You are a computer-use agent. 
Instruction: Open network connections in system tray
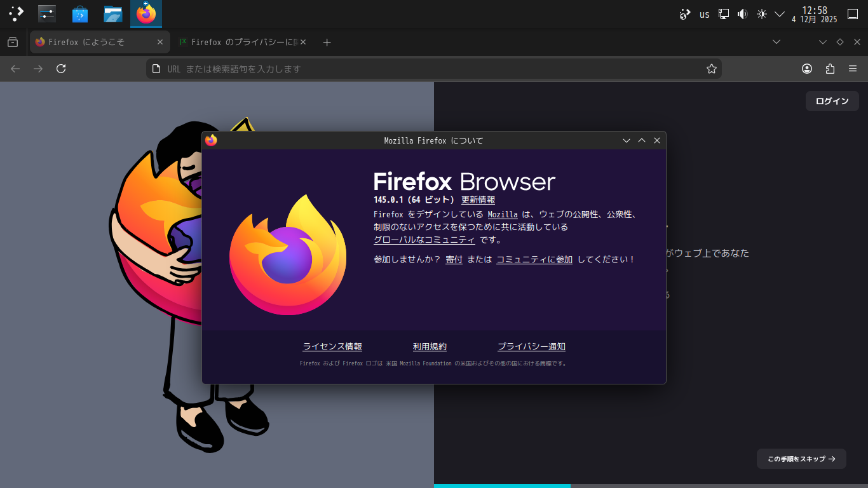click(x=723, y=14)
